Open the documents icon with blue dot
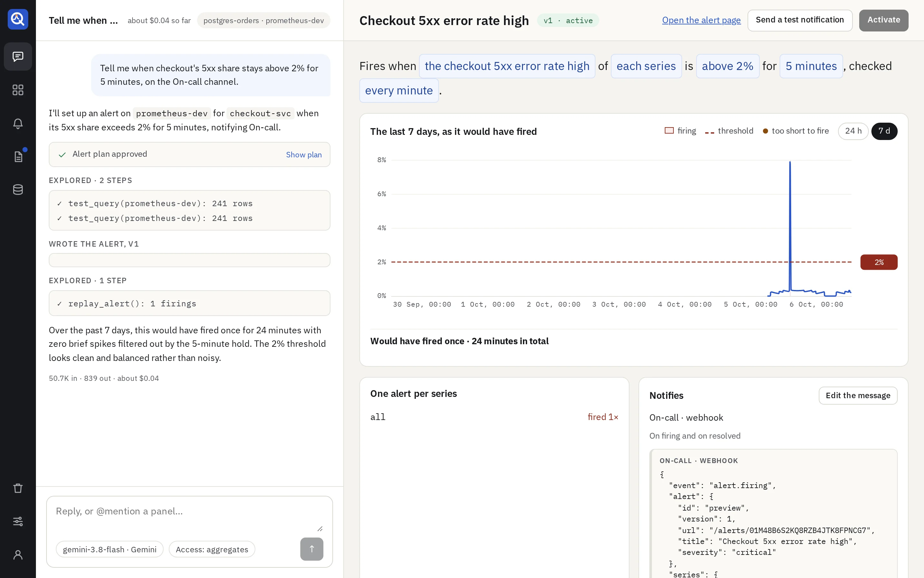This screenshot has width=924, height=578. pos(18,156)
